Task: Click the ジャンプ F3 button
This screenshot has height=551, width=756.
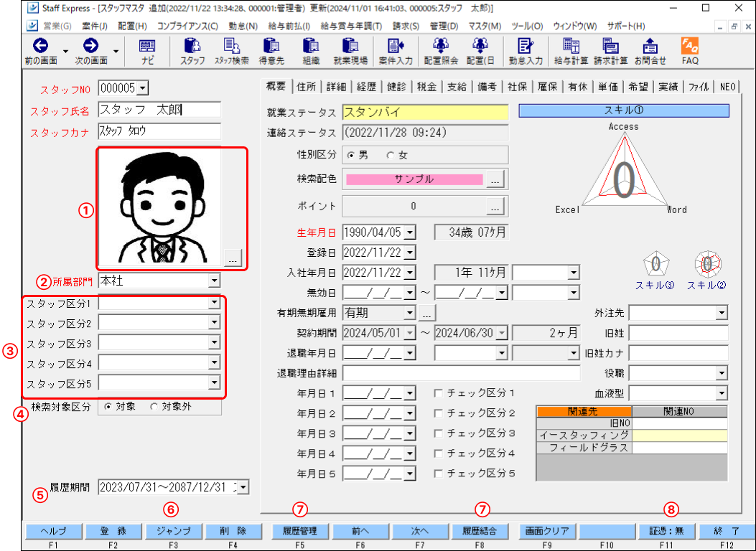Action: tap(174, 531)
